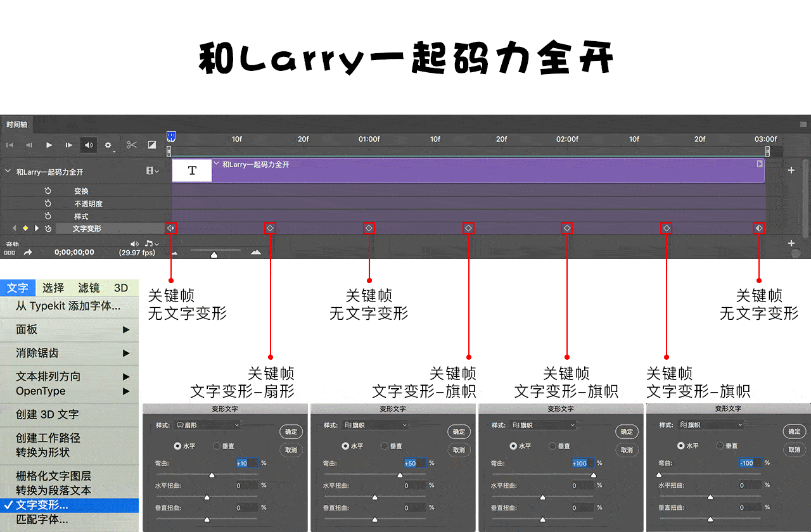811x532 pixels.
Task: Select the last keyframe at 03:00f
Action: [x=758, y=228]
